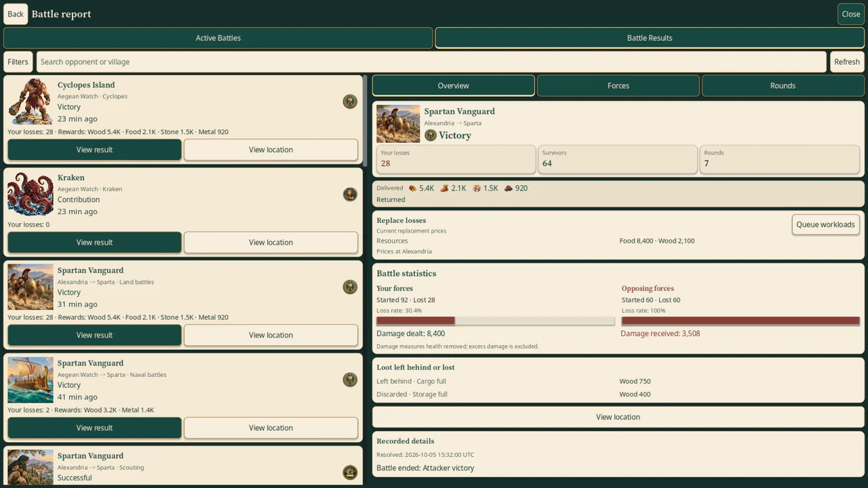Open the Filters options
The height and width of the screenshot is (488, 868).
[x=18, y=62]
